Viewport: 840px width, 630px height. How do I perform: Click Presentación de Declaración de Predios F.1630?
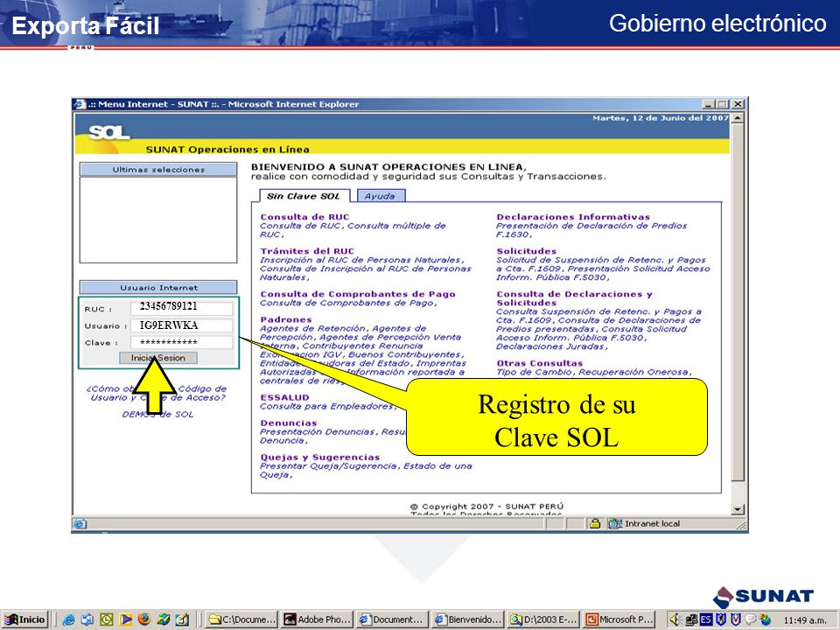[591, 230]
